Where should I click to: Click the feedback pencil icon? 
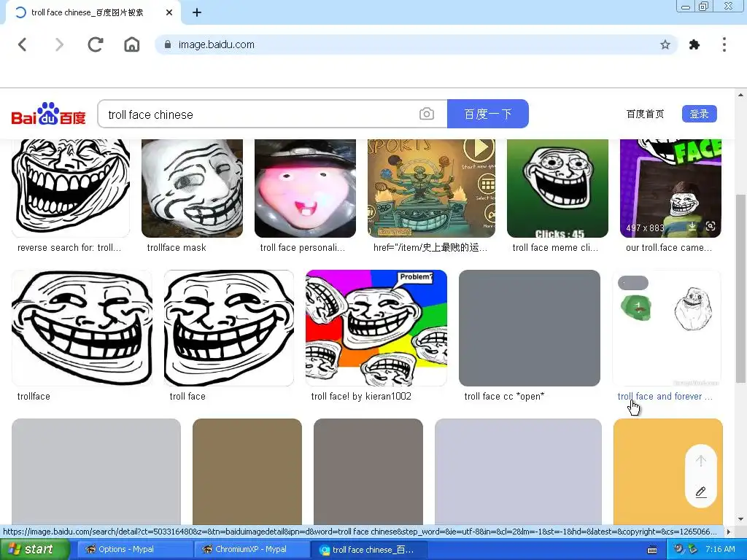tap(701, 492)
